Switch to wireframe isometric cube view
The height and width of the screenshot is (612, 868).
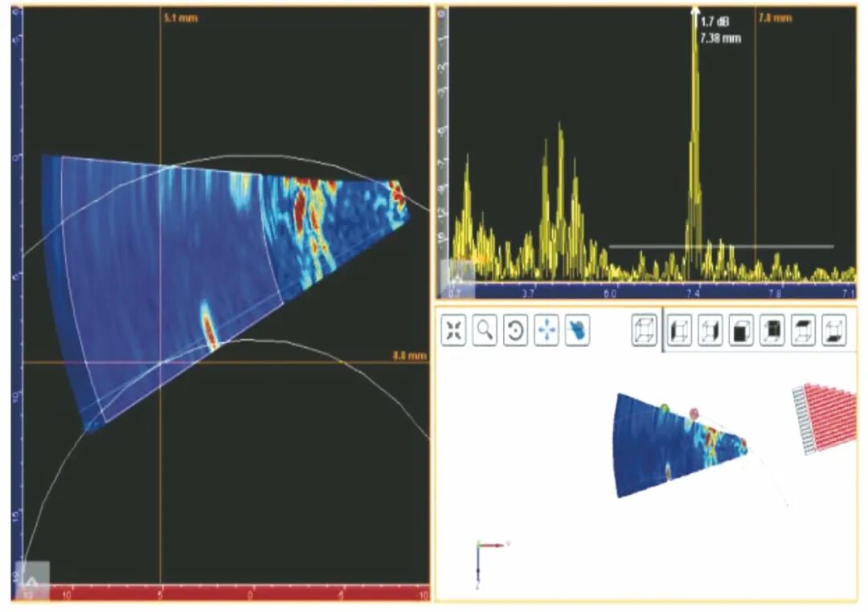point(645,330)
